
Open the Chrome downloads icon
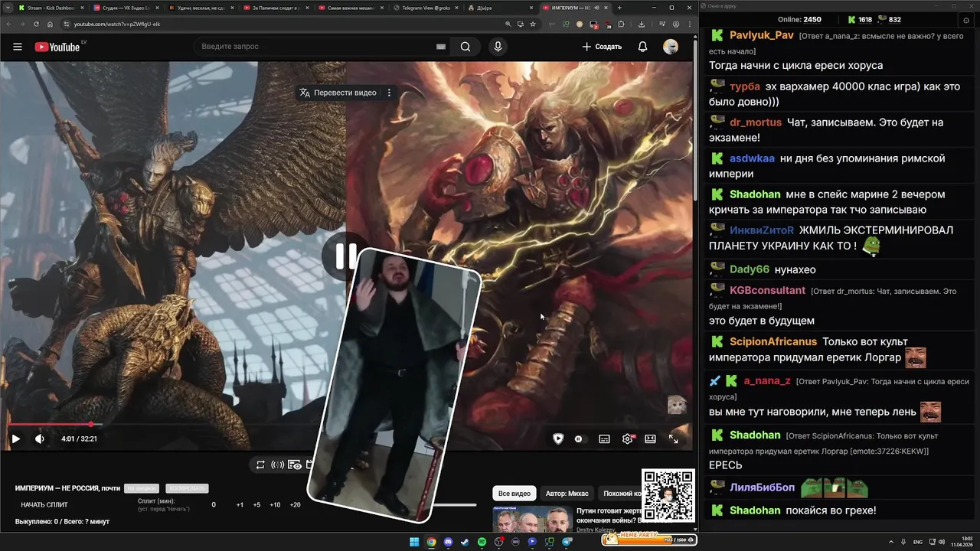(642, 24)
